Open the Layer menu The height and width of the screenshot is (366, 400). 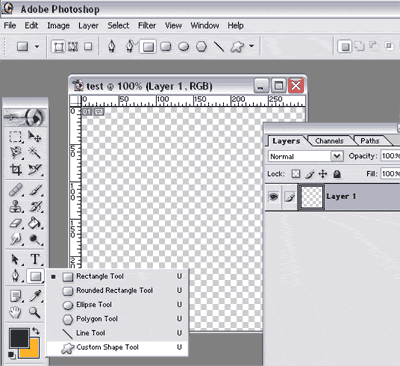click(88, 26)
